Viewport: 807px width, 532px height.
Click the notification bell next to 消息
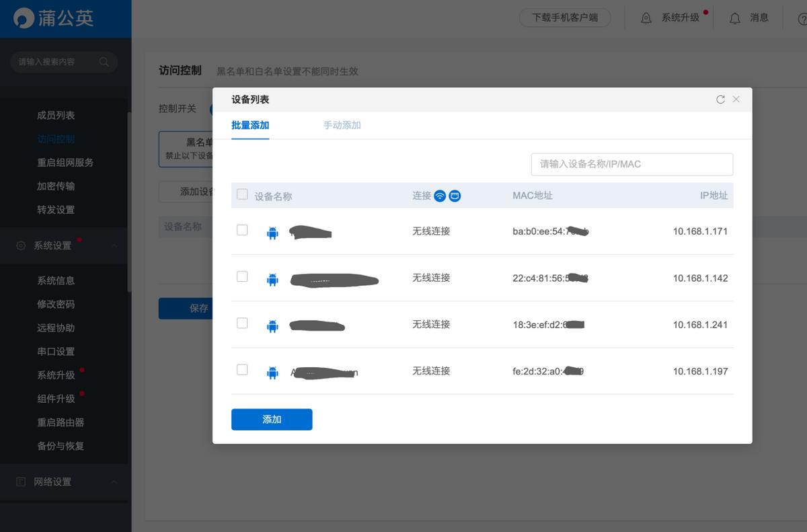pos(734,18)
